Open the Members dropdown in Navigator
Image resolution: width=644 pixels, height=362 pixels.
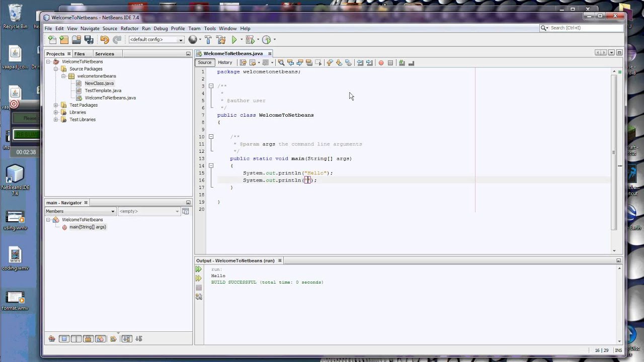pyautogui.click(x=80, y=211)
